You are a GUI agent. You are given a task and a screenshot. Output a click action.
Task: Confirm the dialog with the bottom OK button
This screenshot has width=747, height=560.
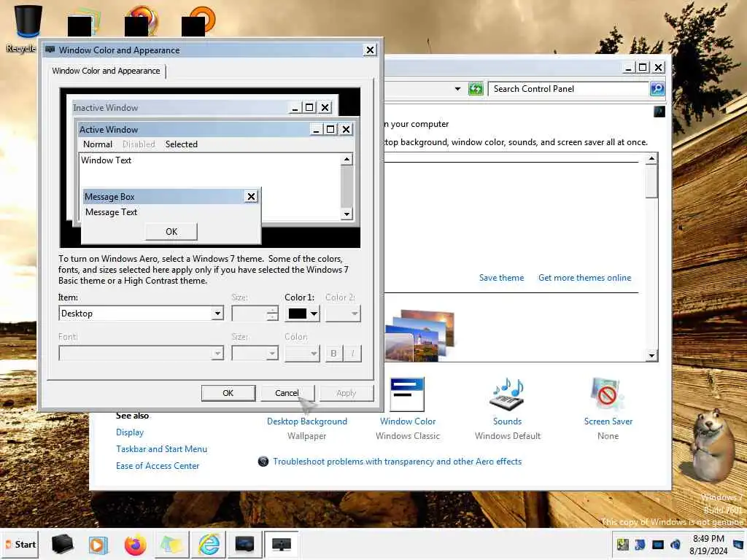(x=228, y=393)
